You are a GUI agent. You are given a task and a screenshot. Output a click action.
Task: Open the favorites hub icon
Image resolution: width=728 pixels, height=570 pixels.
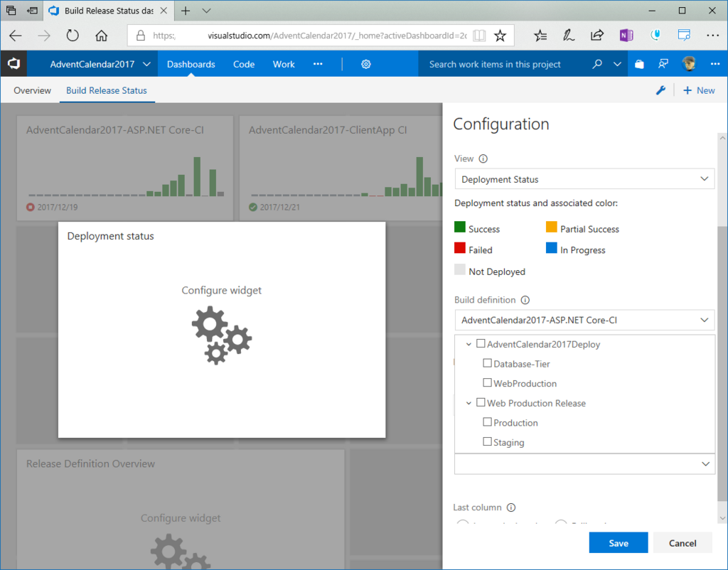pos(540,36)
